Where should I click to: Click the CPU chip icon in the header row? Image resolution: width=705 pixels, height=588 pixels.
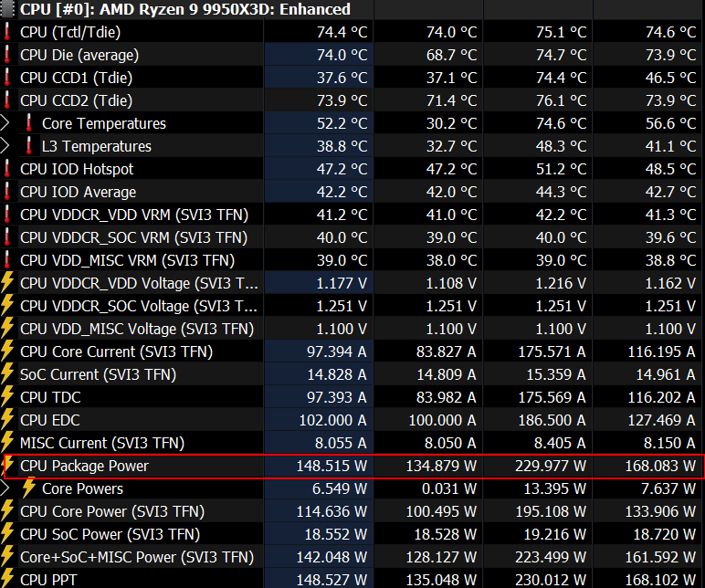tap(7, 9)
